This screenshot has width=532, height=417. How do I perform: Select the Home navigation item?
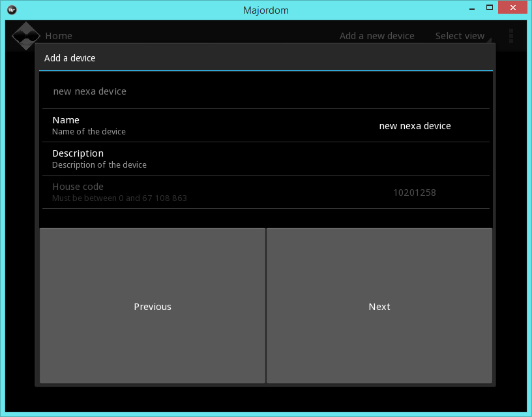click(x=59, y=36)
